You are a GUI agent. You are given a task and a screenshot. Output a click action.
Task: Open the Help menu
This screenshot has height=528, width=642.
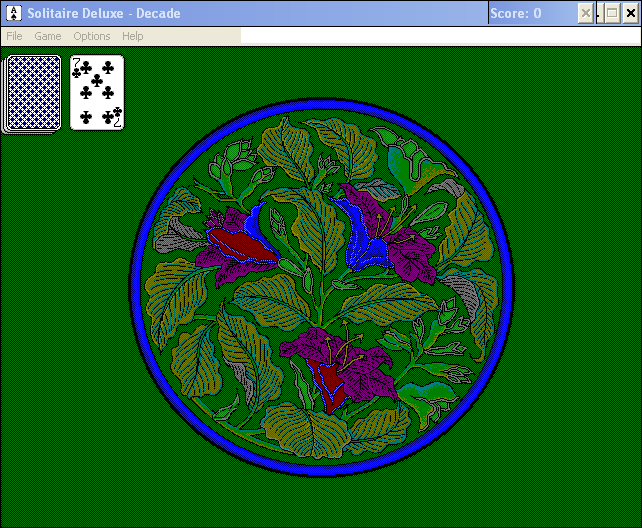pyautogui.click(x=132, y=36)
